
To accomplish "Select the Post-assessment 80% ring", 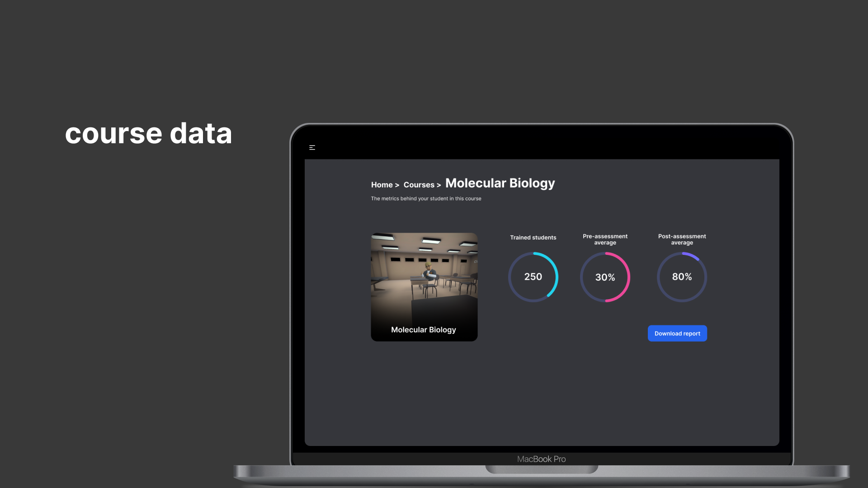I will (x=682, y=277).
